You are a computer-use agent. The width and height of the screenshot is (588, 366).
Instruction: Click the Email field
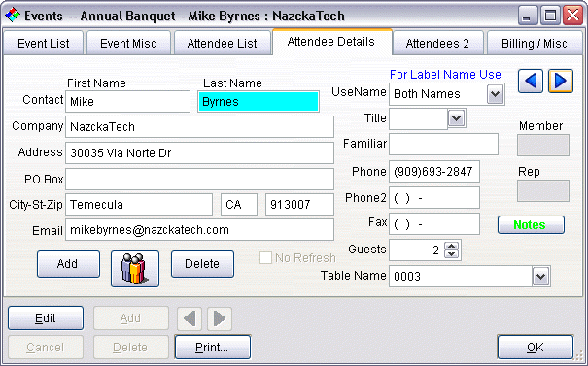[x=199, y=230]
